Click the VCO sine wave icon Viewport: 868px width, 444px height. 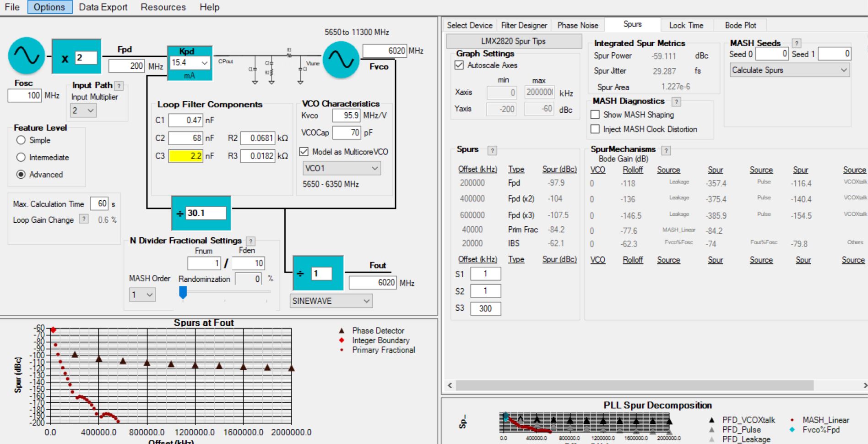341,60
